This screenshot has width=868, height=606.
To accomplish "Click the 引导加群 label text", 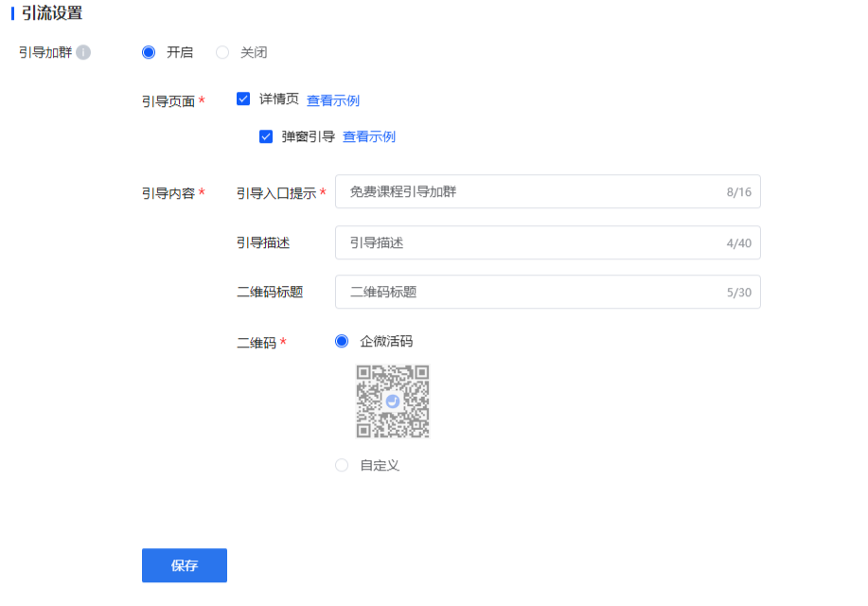I will [45, 52].
